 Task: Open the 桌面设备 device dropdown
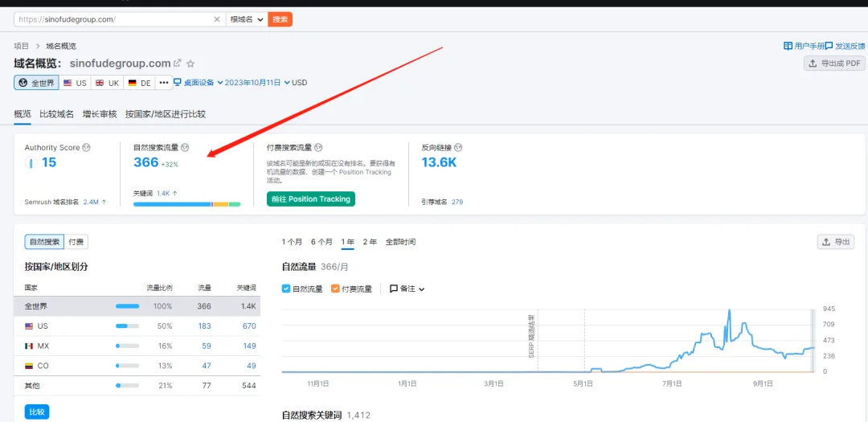pyautogui.click(x=199, y=83)
